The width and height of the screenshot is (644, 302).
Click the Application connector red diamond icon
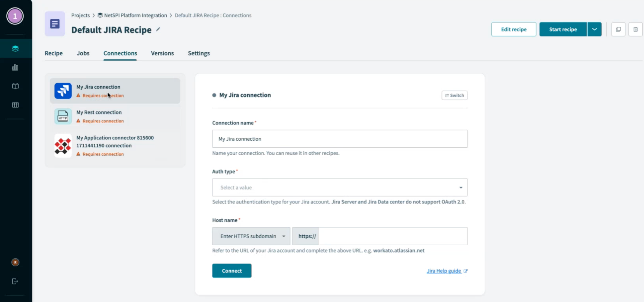point(63,146)
